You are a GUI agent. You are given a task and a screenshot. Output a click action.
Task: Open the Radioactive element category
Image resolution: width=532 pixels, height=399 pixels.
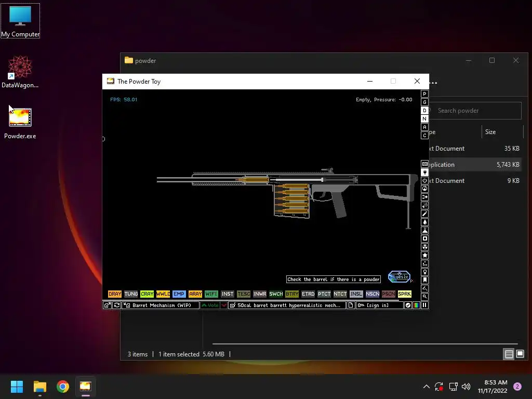point(424,247)
